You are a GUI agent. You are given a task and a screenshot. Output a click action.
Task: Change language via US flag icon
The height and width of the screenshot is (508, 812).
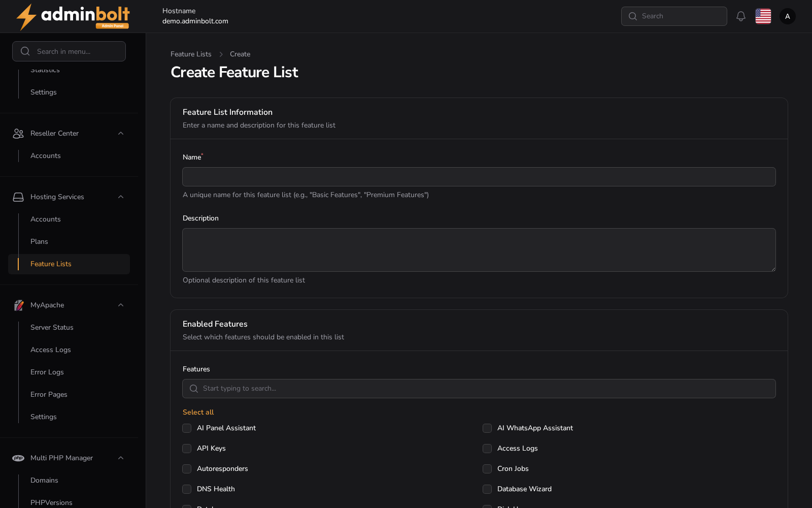pos(763,16)
